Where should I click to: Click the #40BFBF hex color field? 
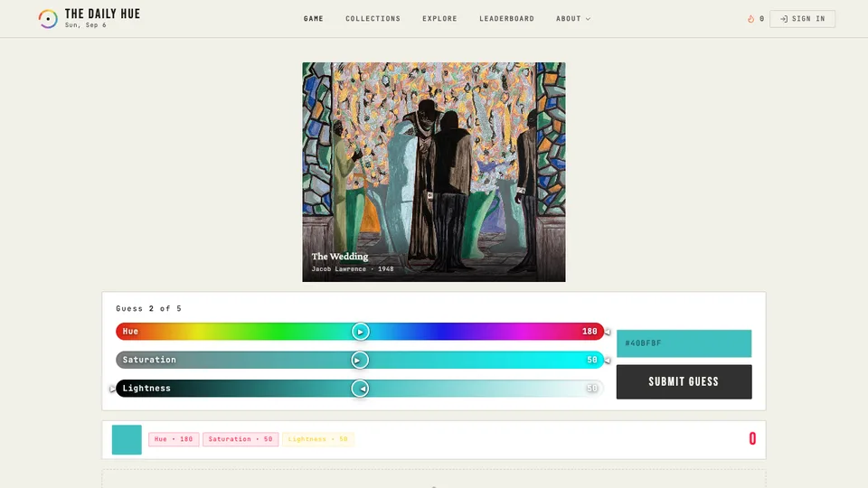684,343
